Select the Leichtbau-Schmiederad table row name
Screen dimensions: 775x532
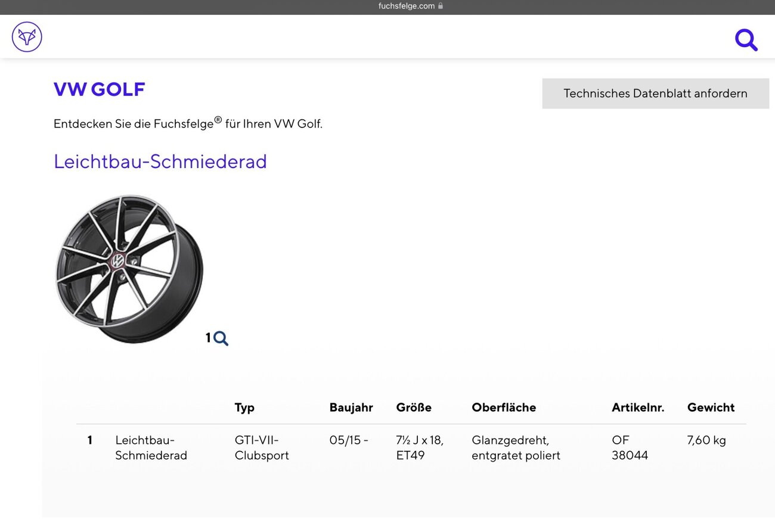[x=151, y=448]
